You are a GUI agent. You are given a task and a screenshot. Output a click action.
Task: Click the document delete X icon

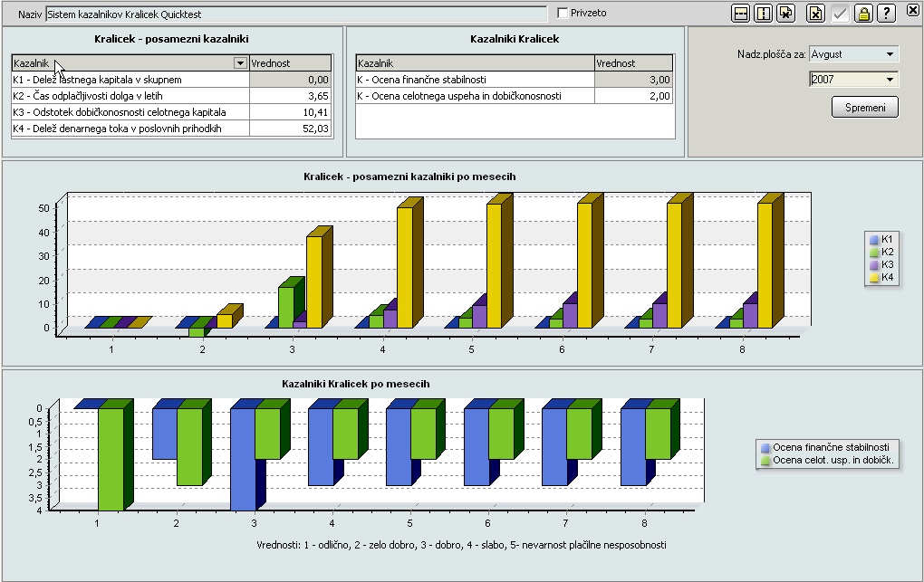tap(816, 14)
